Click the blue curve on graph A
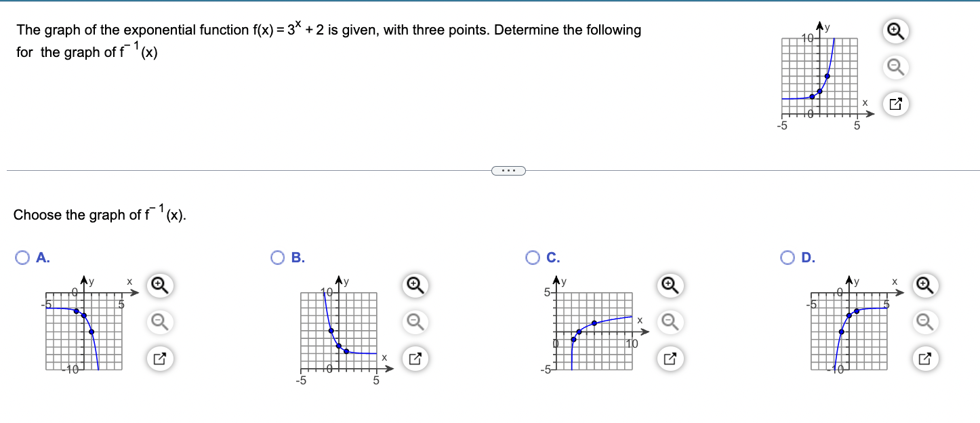This screenshot has width=980, height=423. [89, 330]
